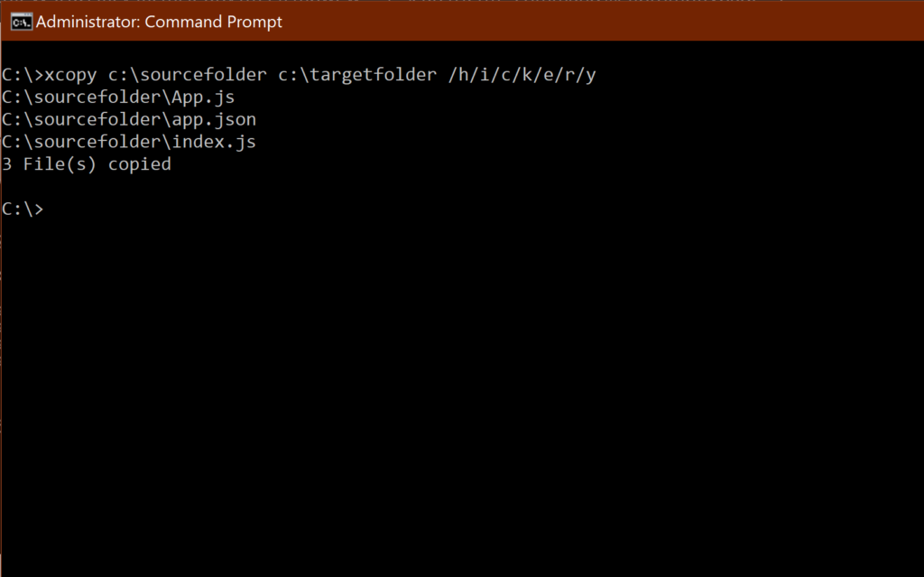Click the "c:\sourcefolder" argument of xcopy command

[x=188, y=75]
